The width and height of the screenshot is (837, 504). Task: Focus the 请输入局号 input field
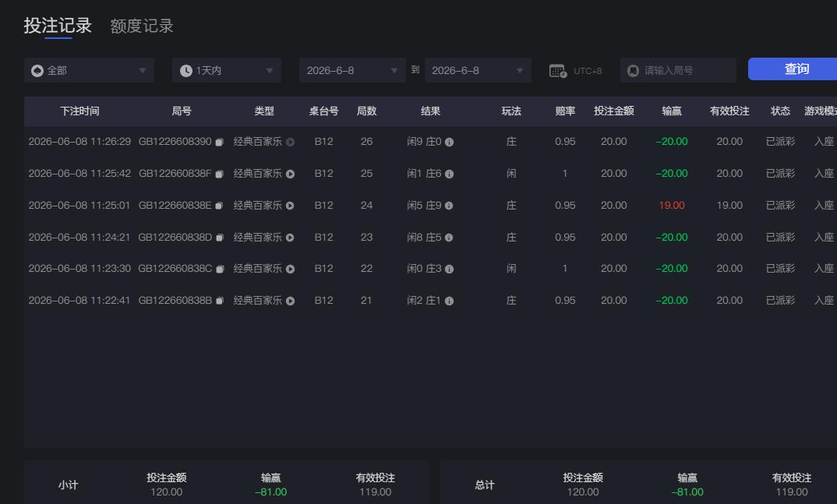678,70
